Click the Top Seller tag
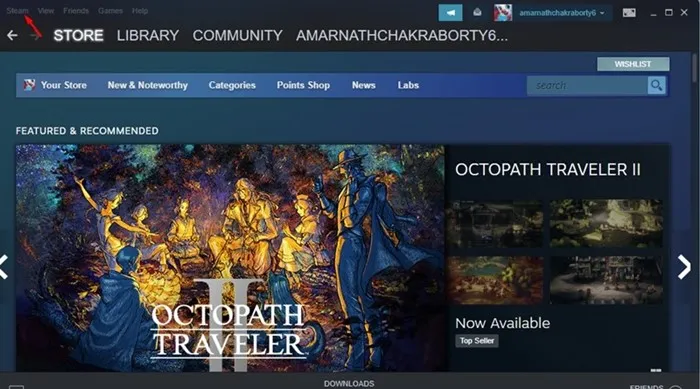 pyautogui.click(x=477, y=341)
